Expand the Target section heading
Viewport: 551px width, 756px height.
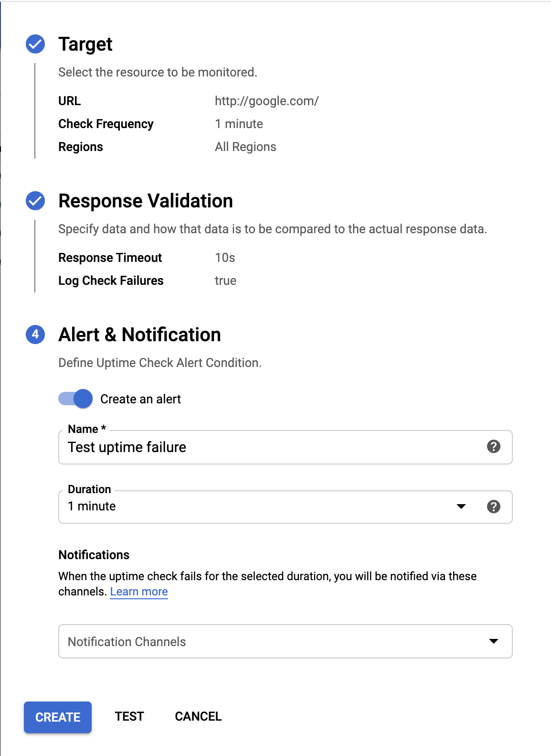click(85, 44)
